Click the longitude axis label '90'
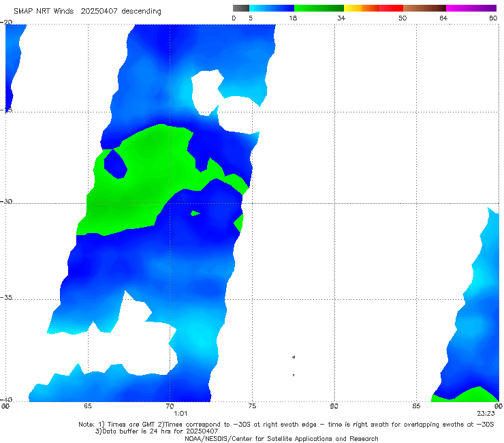 [499, 406]
